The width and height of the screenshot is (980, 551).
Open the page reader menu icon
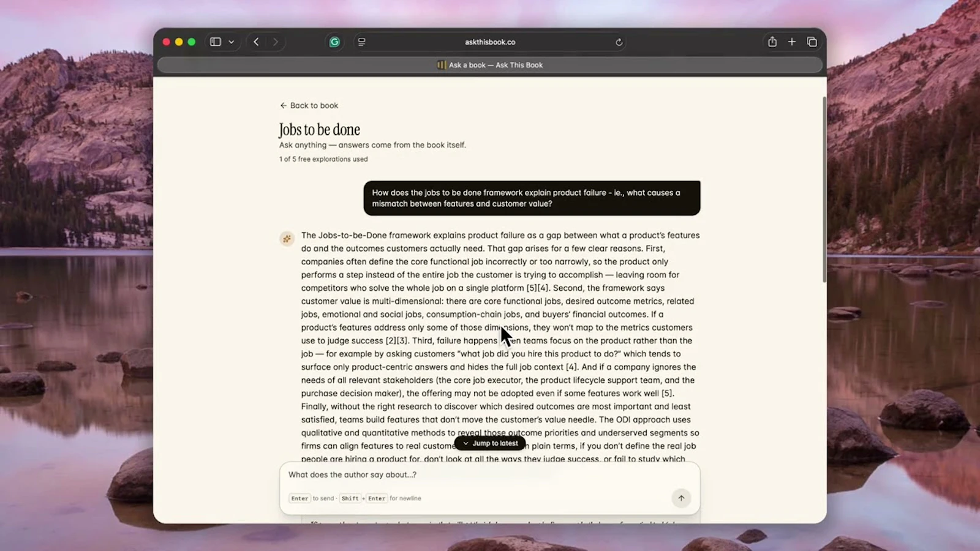click(x=361, y=42)
